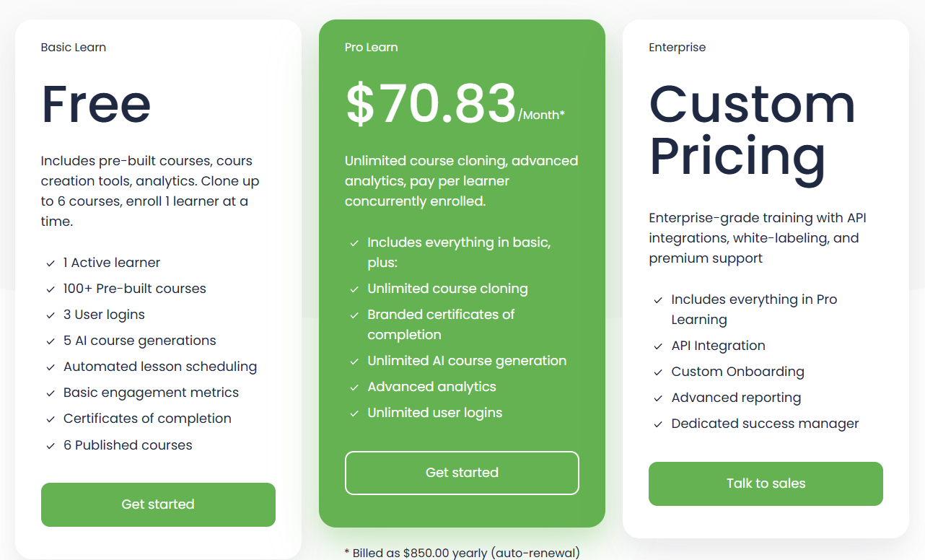The width and height of the screenshot is (925, 560).
Task: Click checkmark next to API Integration
Action: click(658, 346)
